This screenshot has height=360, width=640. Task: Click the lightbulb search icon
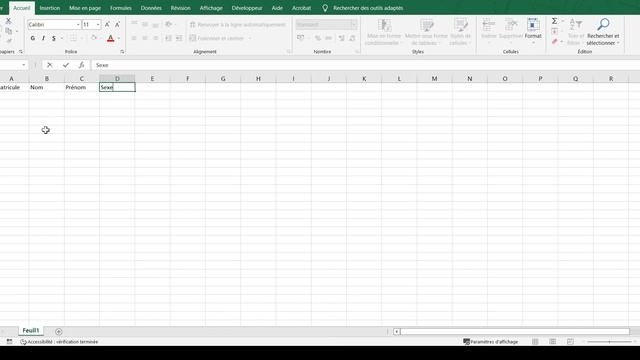(x=325, y=8)
